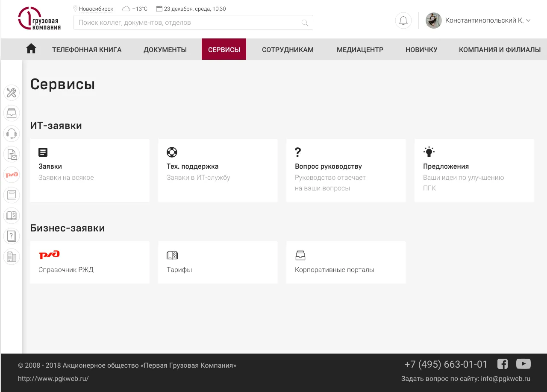The image size is (547, 392).
Task: Open Вопрос руководству service title
Action: pos(328,167)
